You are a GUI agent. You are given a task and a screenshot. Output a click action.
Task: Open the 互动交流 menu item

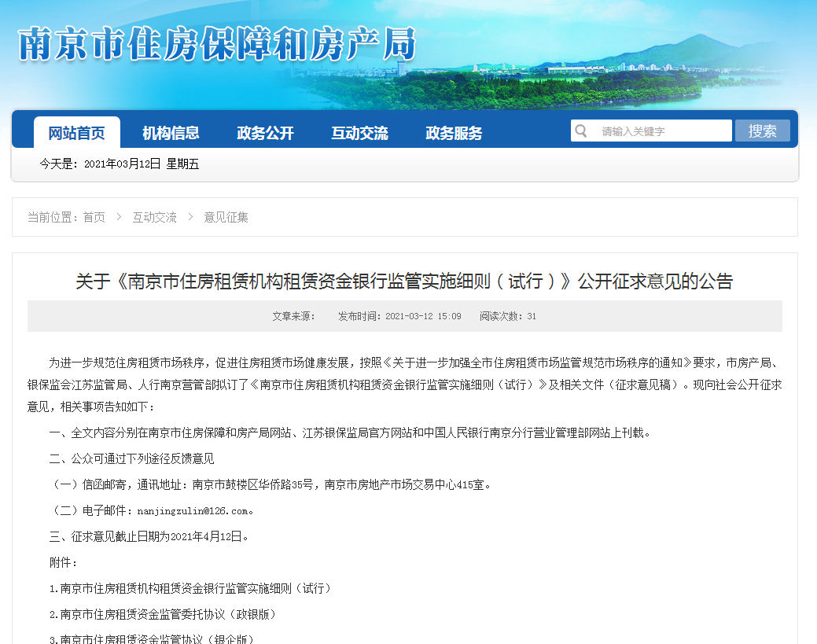point(359,133)
